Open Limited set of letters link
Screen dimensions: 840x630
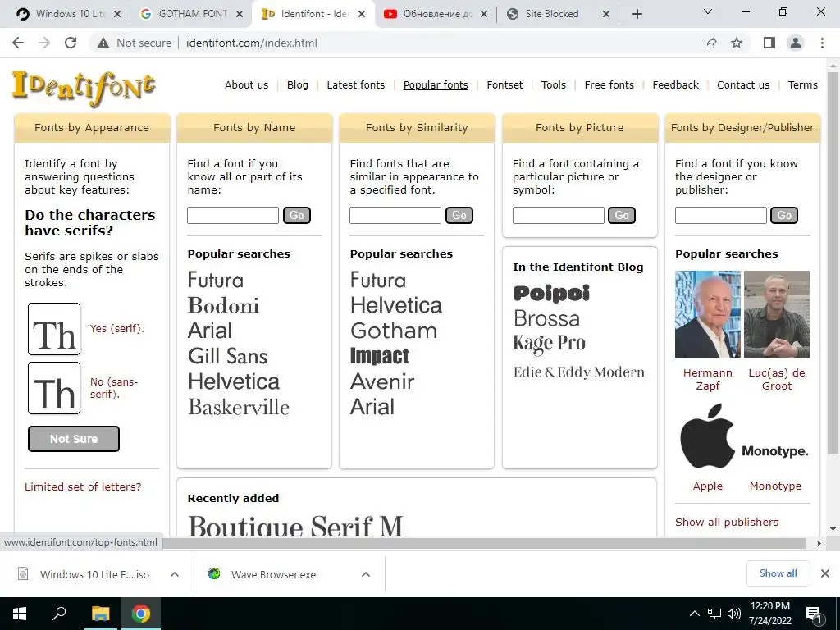point(83,486)
